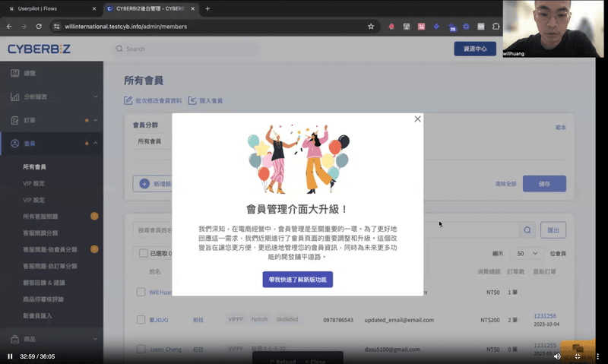Image resolution: width=608 pixels, height=364 pixels.
Task: Click the 訂單 orders icon in sidebar
Action: (x=14, y=120)
